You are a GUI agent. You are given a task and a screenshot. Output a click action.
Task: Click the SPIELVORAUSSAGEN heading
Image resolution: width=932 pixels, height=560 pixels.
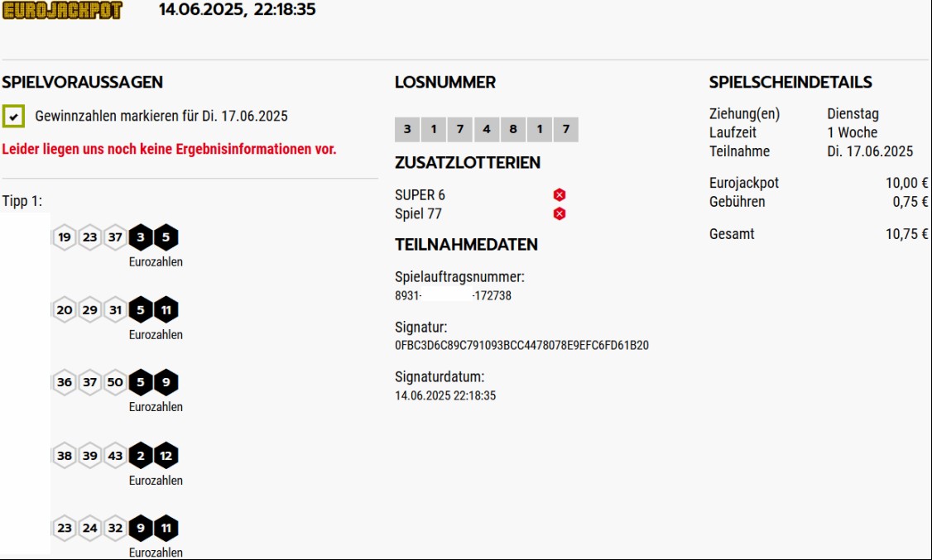(83, 82)
